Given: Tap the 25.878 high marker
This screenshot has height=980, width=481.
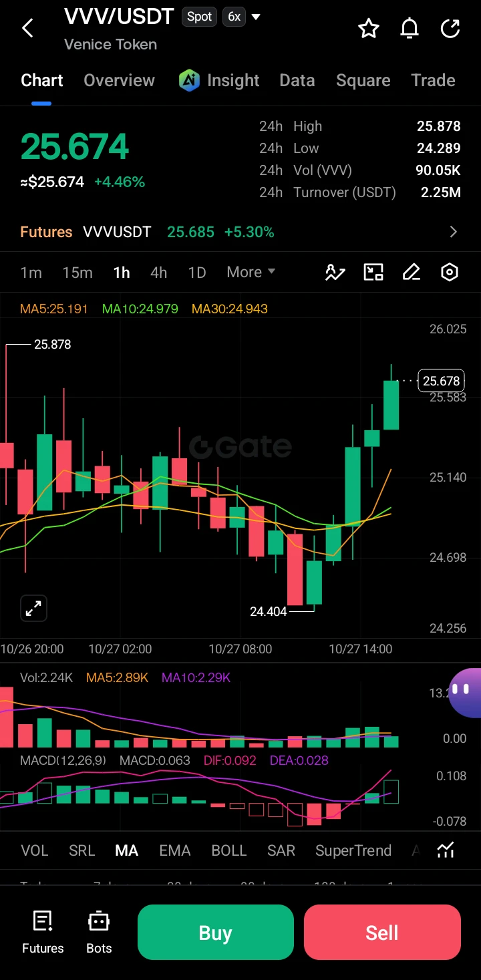Looking at the screenshot, I should pyautogui.click(x=52, y=345).
